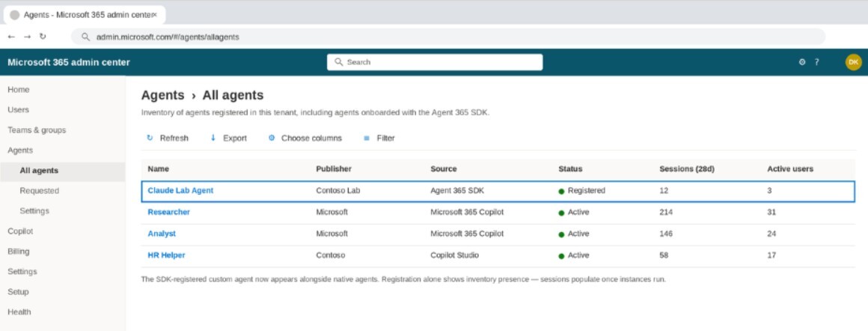Open the top-level Settings item in the sidebar
The width and height of the screenshot is (868, 331).
pos(22,272)
